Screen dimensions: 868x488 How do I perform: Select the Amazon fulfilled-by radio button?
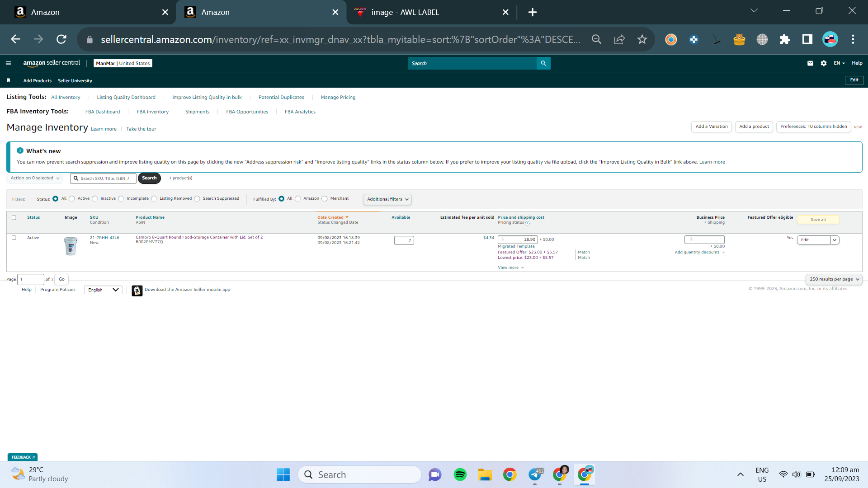pyautogui.click(x=298, y=199)
